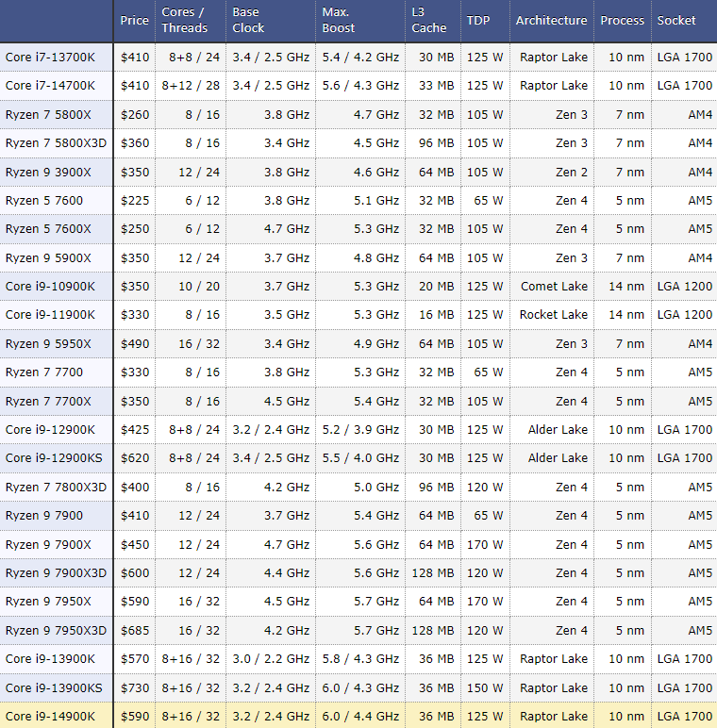This screenshot has width=717, height=728.
Task: Click the 170 W TDP of Ryzen 9 7950X
Action: [x=485, y=602]
